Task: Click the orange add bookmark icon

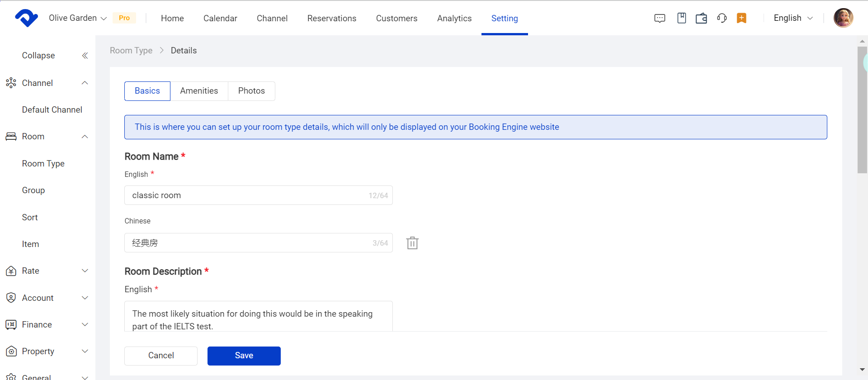Action: (x=741, y=18)
